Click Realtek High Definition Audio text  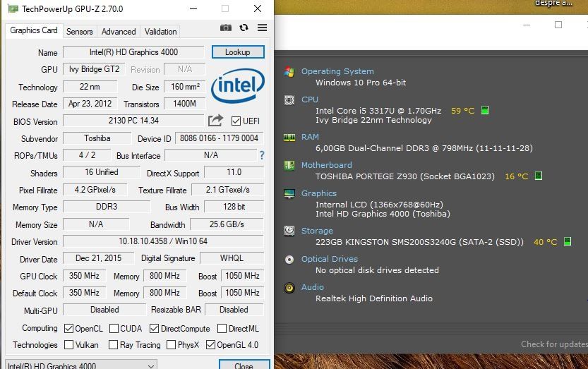(x=374, y=298)
